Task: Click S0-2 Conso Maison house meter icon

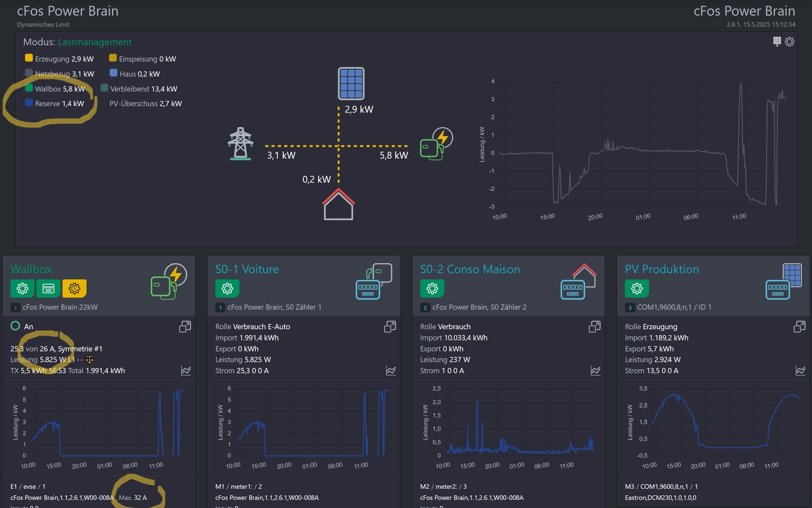Action: tap(579, 281)
